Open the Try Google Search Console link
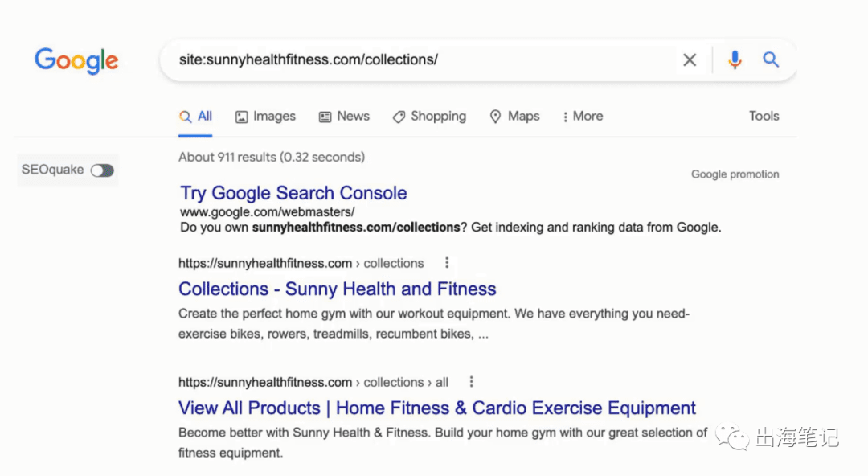This screenshot has height=476, width=868. [293, 193]
